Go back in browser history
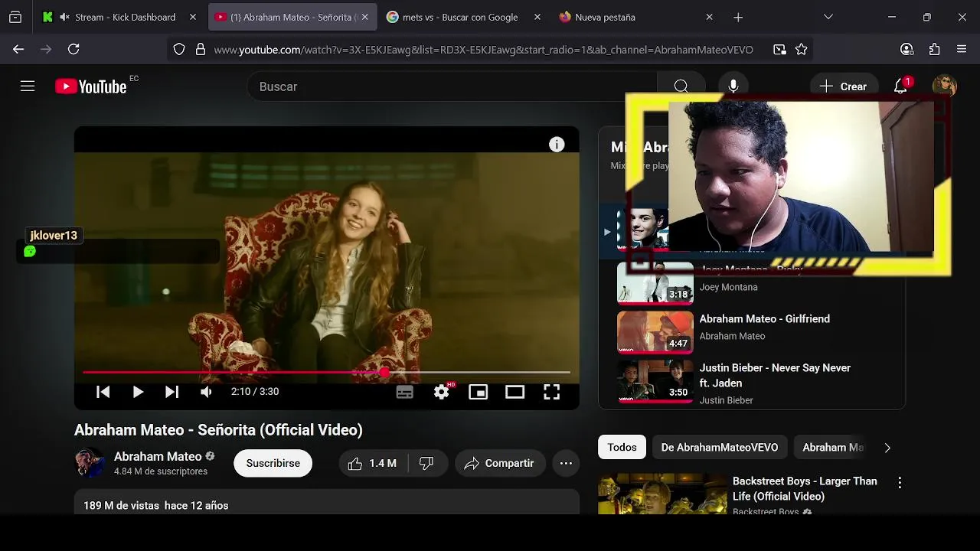 tap(18, 49)
